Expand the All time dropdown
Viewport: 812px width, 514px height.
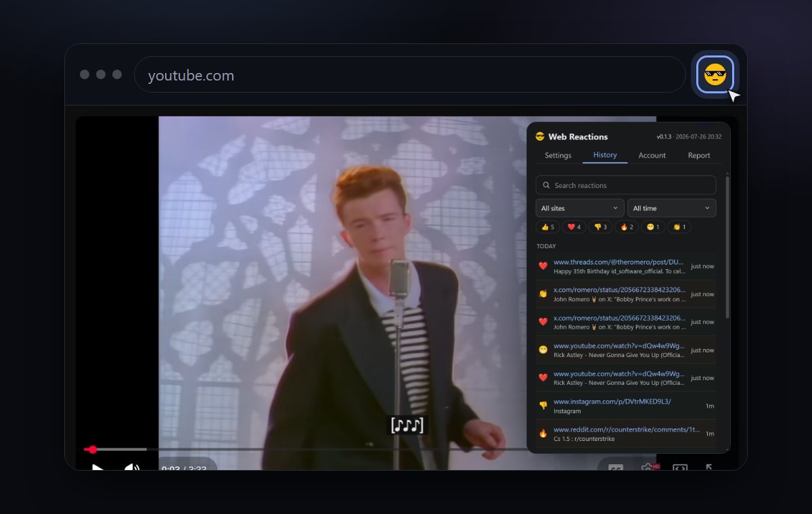672,208
